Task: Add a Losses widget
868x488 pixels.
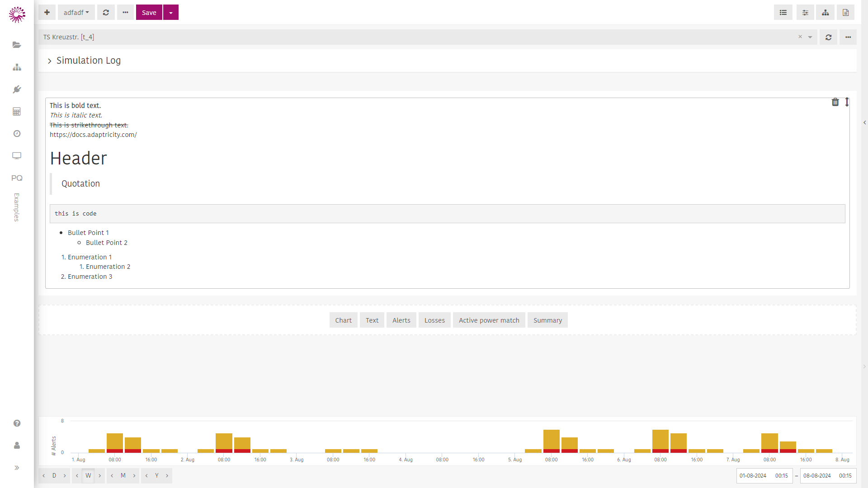Action: (x=434, y=320)
